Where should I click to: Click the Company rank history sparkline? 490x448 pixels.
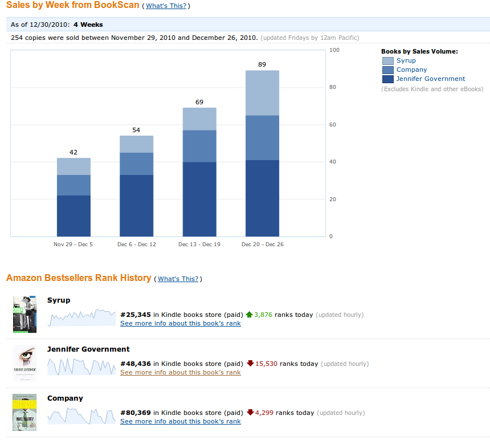(x=81, y=416)
